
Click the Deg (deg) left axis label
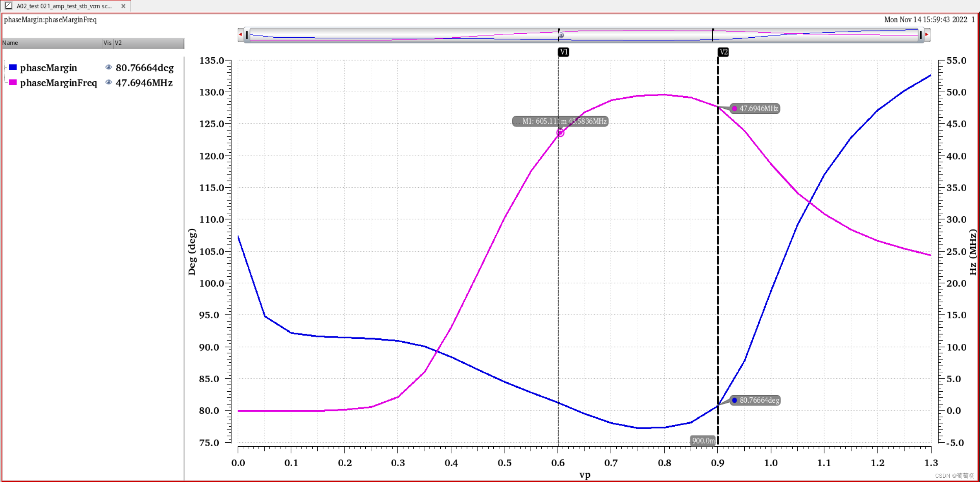pyautogui.click(x=192, y=252)
